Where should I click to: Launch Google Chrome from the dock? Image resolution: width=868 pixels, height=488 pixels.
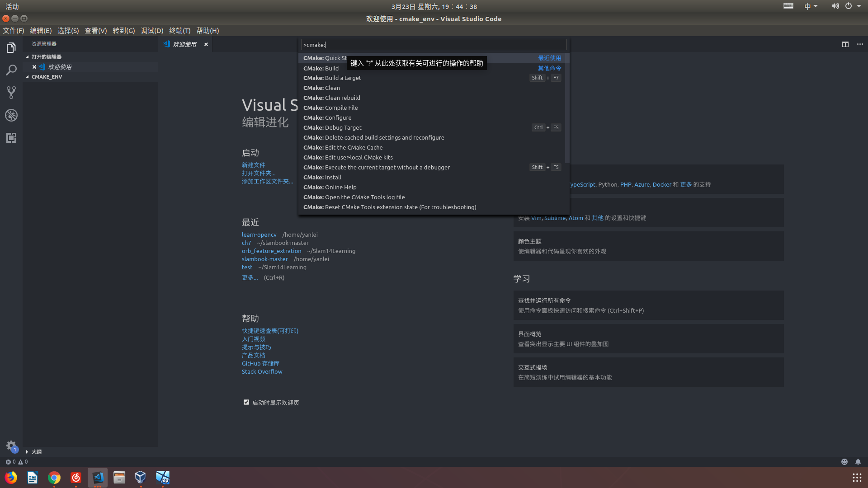54,478
